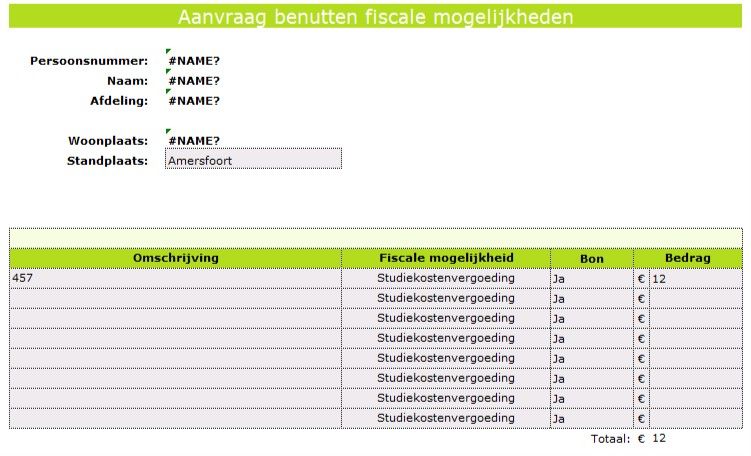The height and width of the screenshot is (456, 751).
Task: Select the Totaal amount cell below the table
Action: point(695,438)
